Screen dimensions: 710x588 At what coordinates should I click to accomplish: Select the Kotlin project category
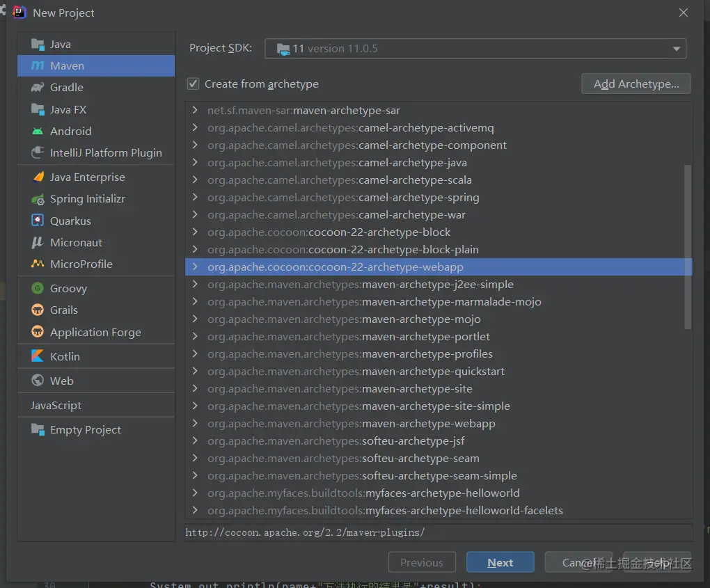pos(96,356)
